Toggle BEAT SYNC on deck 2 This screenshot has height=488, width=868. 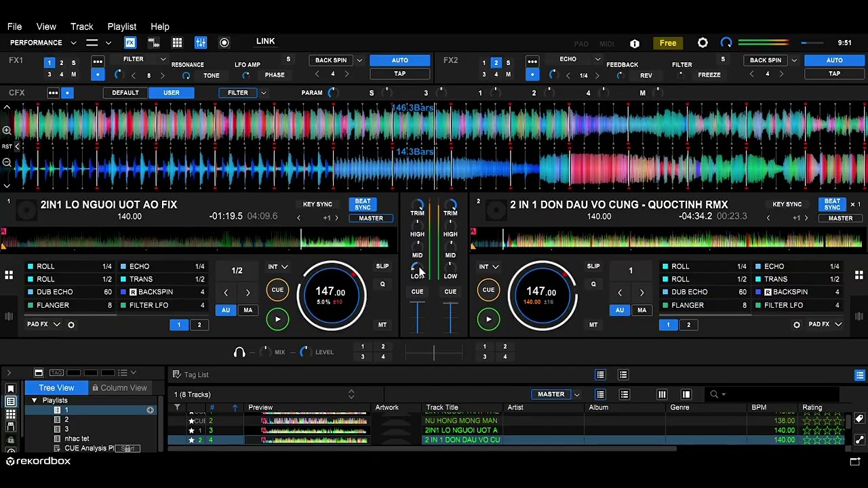click(x=832, y=204)
